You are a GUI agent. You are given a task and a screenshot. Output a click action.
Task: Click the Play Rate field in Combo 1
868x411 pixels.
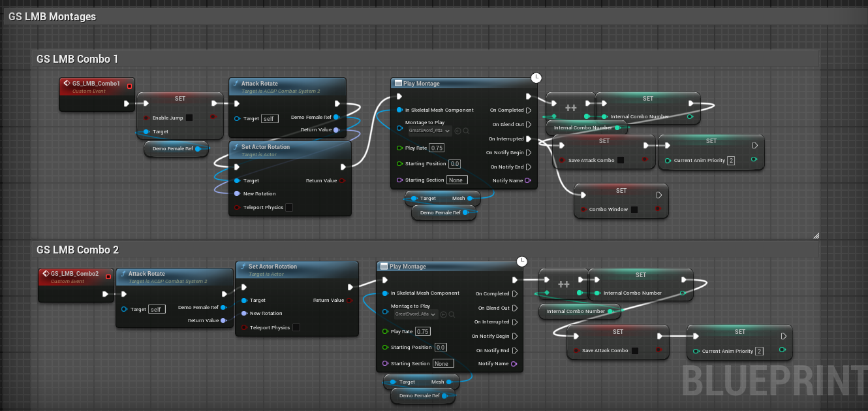tap(437, 148)
